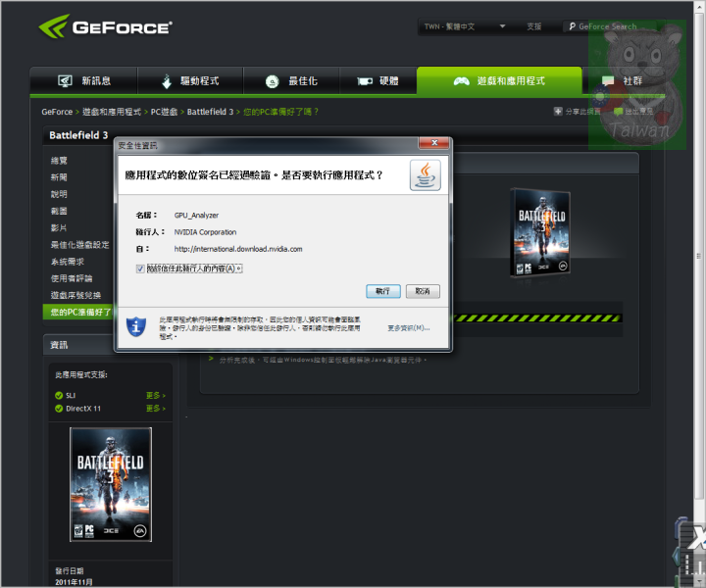Open 總覽 overview in the sidebar

click(59, 161)
